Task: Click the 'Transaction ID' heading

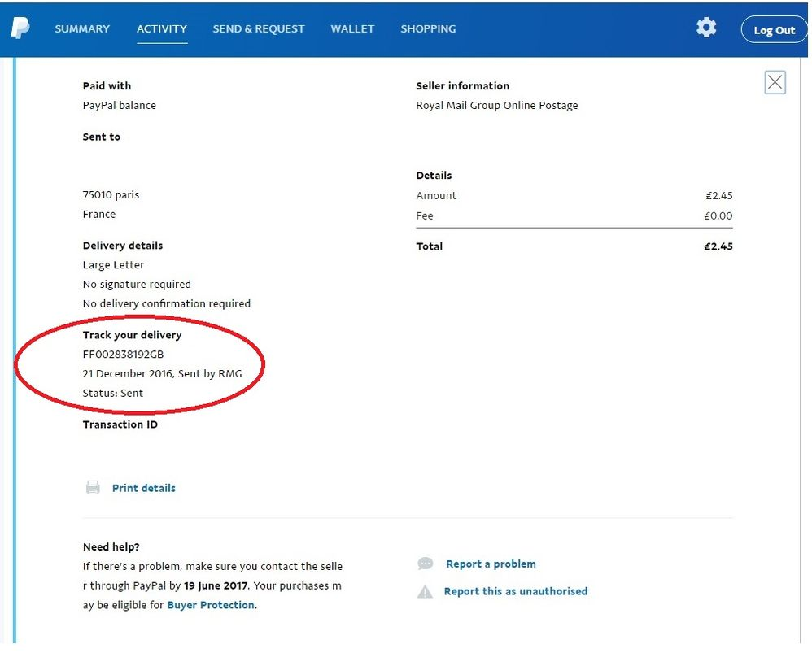Action: tap(120, 424)
